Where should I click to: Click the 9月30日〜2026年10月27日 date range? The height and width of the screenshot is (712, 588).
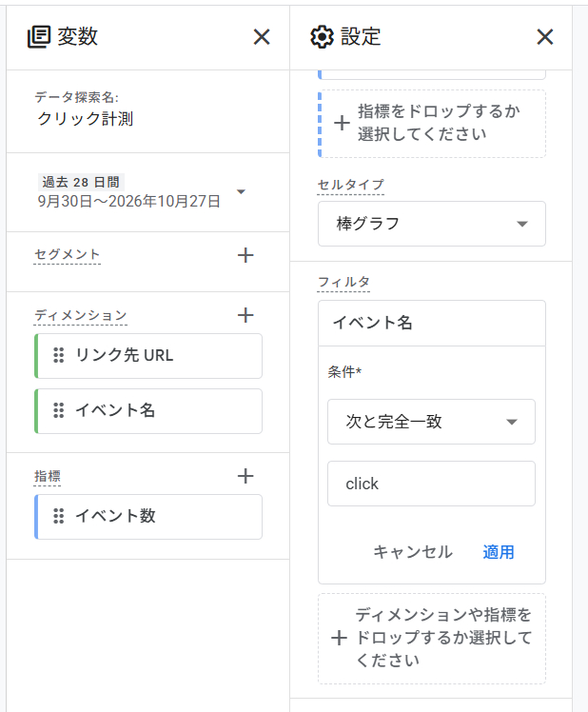point(129,201)
